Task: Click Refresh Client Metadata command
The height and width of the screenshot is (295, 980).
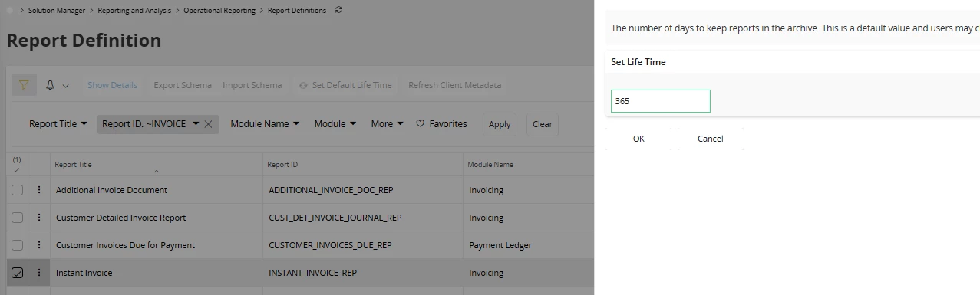Action: click(x=454, y=85)
